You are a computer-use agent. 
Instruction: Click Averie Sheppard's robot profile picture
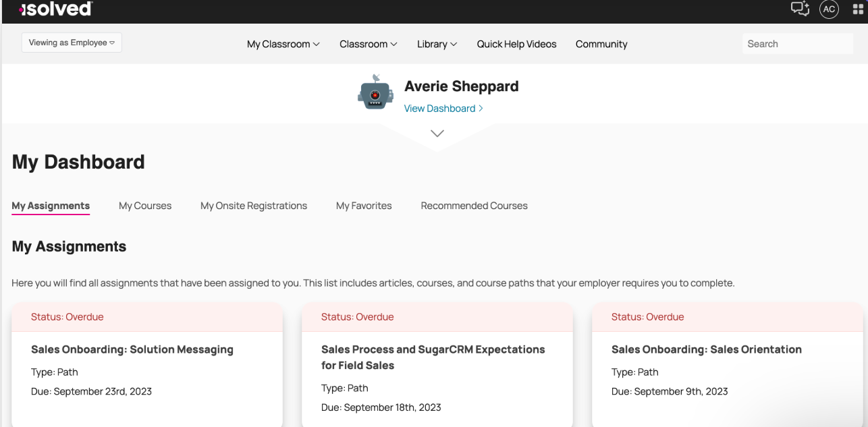375,92
